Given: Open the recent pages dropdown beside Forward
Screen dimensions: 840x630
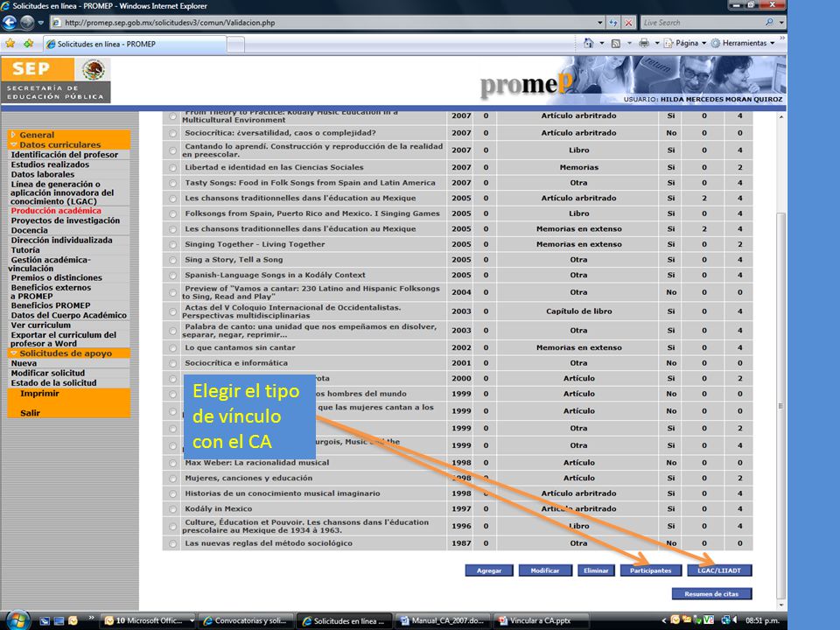Looking at the screenshot, I should [41, 23].
